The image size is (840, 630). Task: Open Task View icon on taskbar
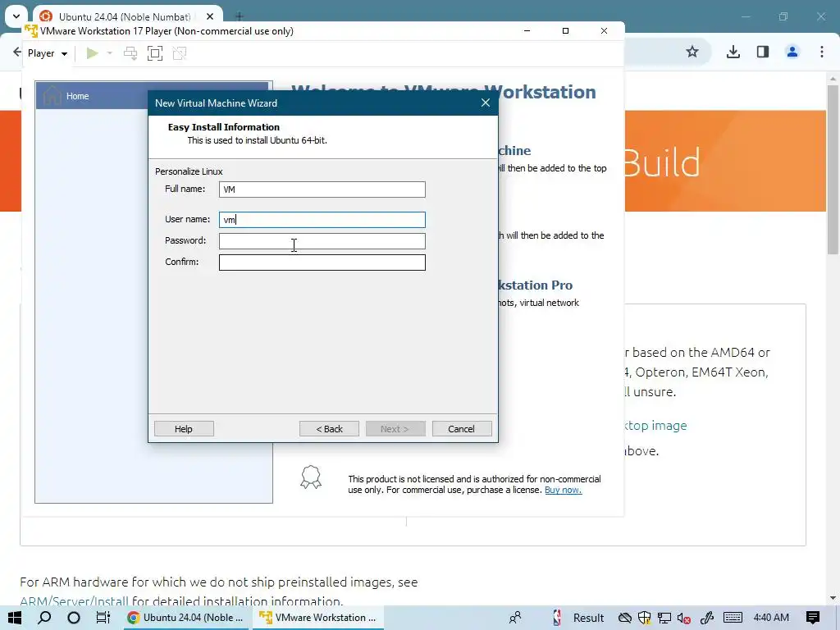[x=103, y=618]
